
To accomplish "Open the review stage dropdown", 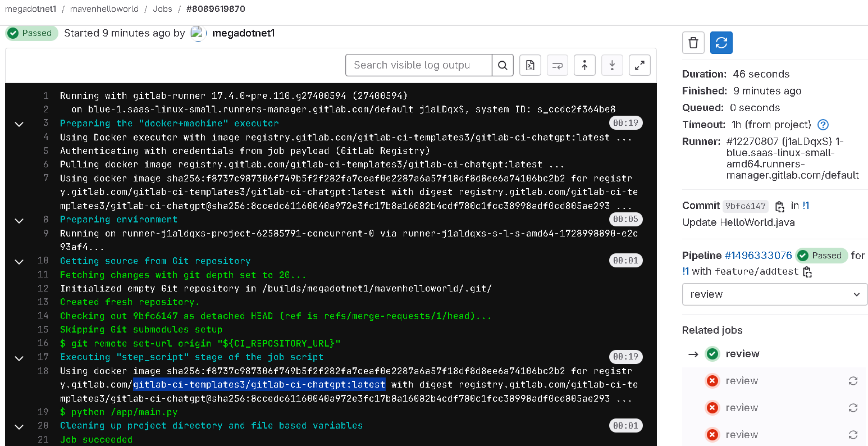I will click(x=775, y=294).
